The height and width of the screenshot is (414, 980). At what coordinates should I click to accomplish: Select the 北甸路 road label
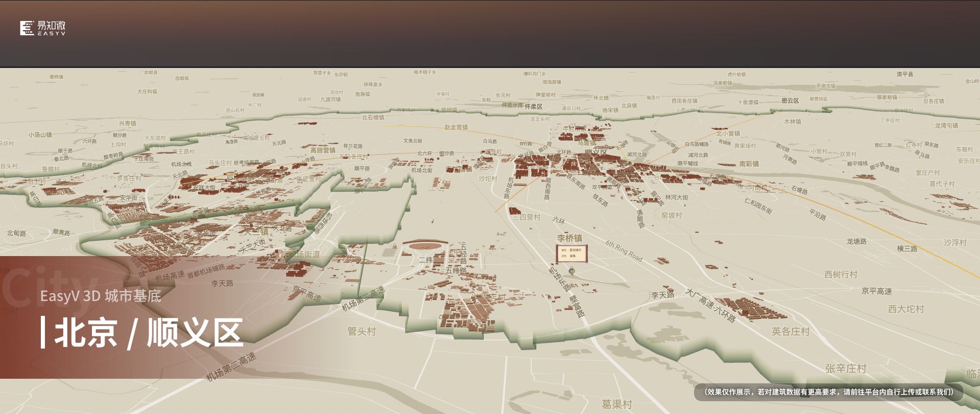[x=16, y=233]
